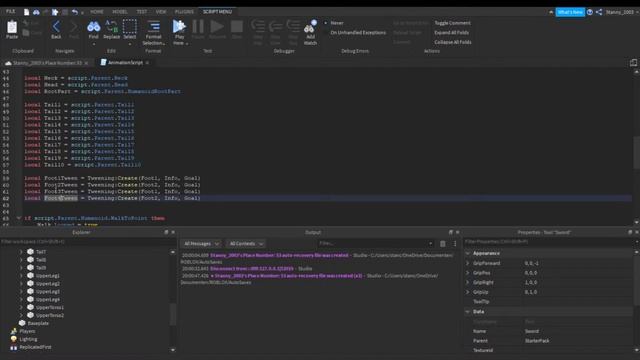Click the binoculars icon in the quick access bar
Viewport: 640px width, 360px height.
click(36, 12)
